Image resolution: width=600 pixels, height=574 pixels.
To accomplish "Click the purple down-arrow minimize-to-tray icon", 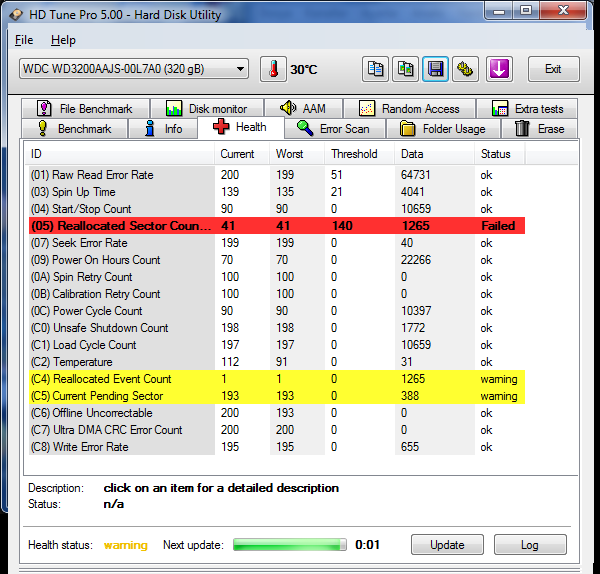I will (x=499, y=69).
